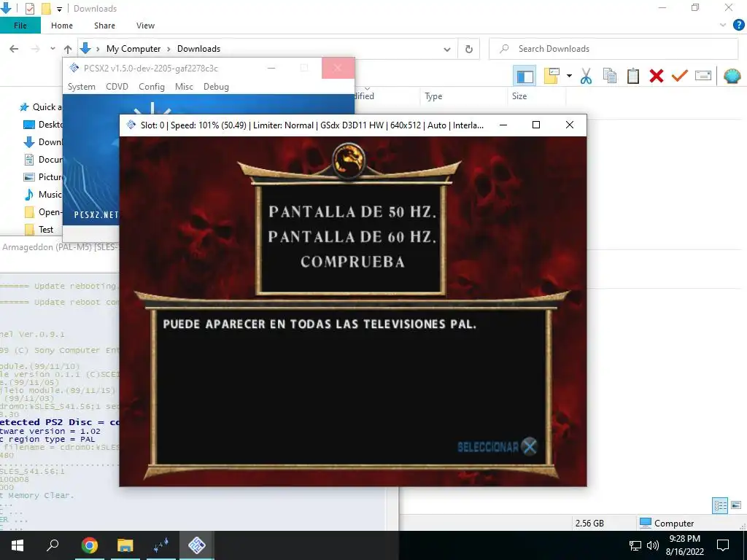
Task: Click the PCSX2 logo icon in the game window title
Action: pyautogui.click(x=131, y=125)
